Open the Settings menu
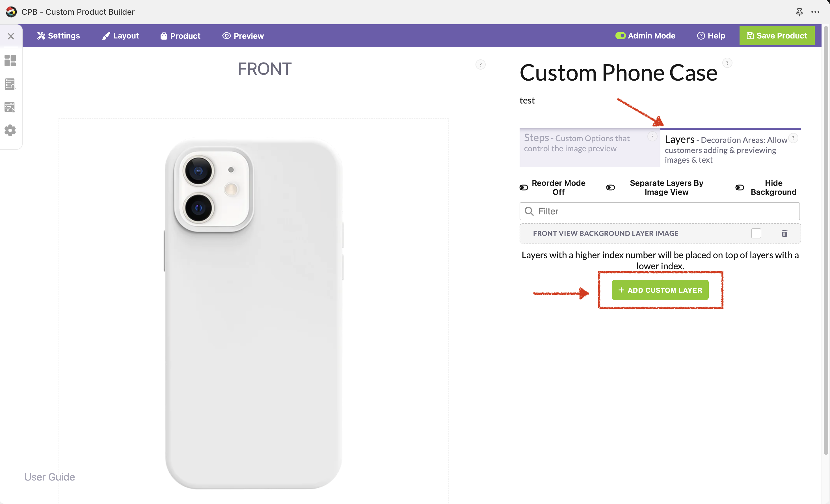 (x=59, y=36)
